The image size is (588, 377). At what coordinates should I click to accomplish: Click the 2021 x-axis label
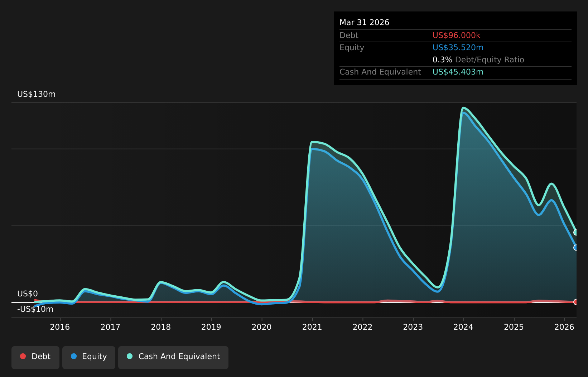(312, 327)
